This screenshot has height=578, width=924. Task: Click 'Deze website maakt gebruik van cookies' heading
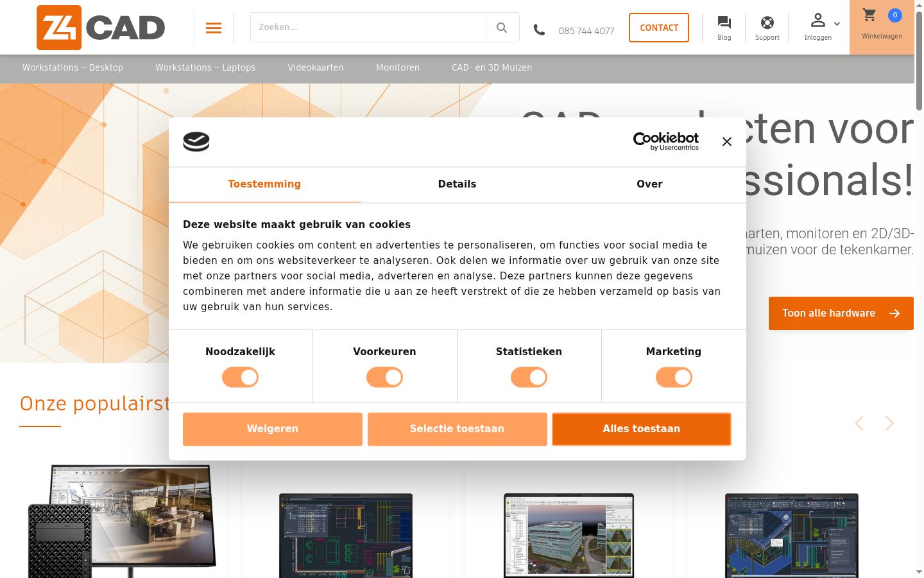pos(296,225)
